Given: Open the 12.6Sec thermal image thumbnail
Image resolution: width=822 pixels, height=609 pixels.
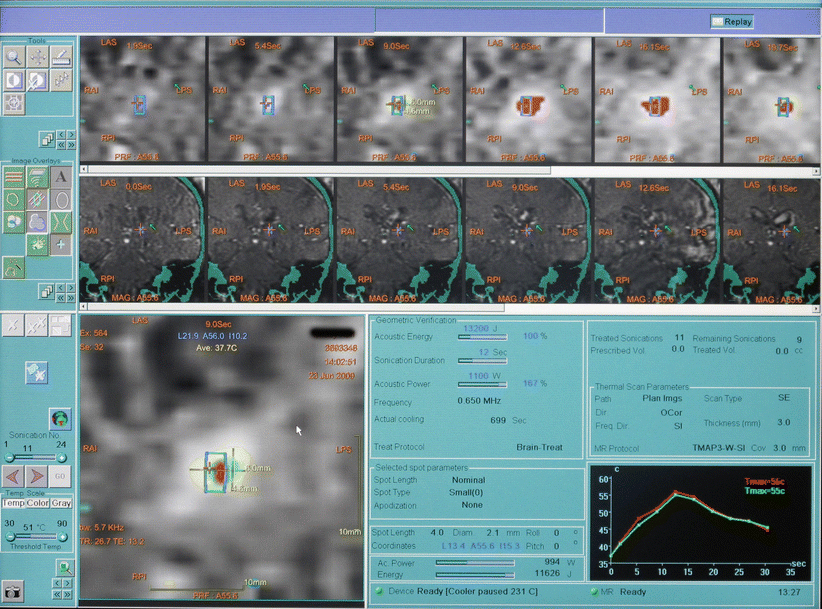Looking at the screenshot, I should 529,100.
